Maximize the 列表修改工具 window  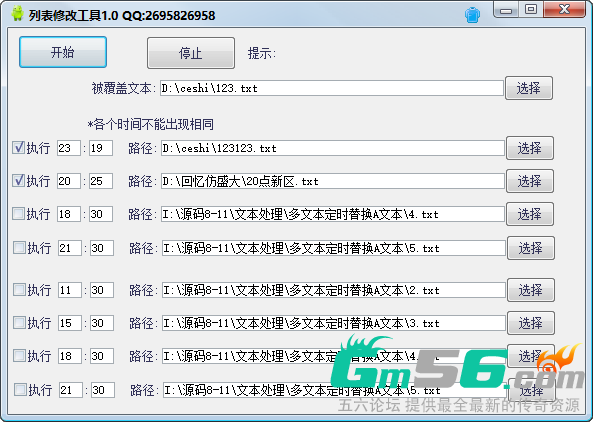point(531,9)
